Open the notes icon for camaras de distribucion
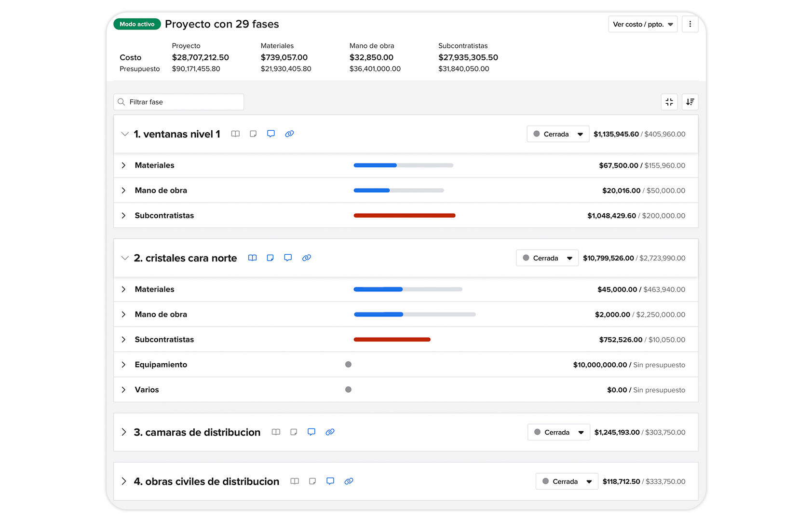Screen dimensions: 812x521 pos(294,432)
